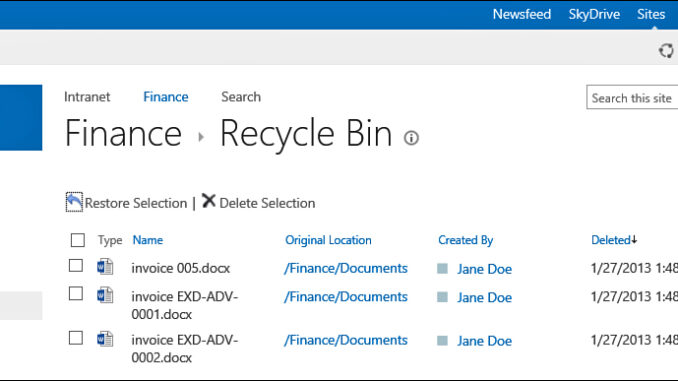Open SkyDrive in the top bar
678x381 pixels.
(594, 14)
